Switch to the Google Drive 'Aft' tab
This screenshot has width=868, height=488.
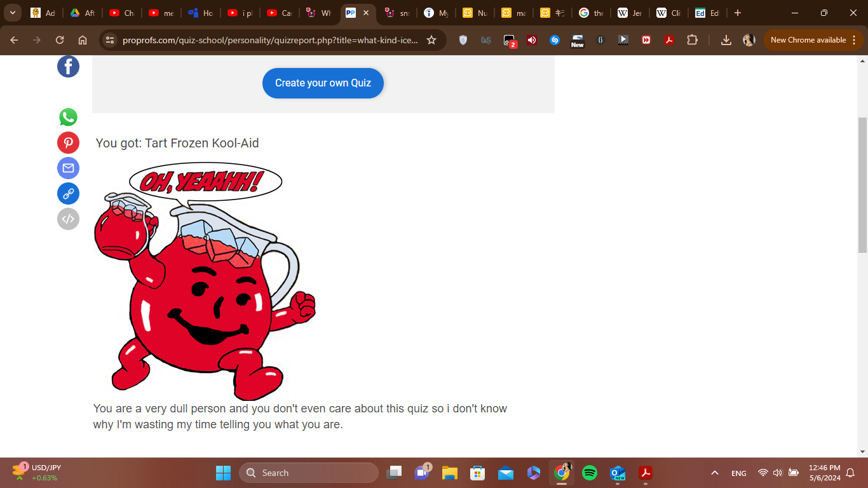click(x=82, y=13)
